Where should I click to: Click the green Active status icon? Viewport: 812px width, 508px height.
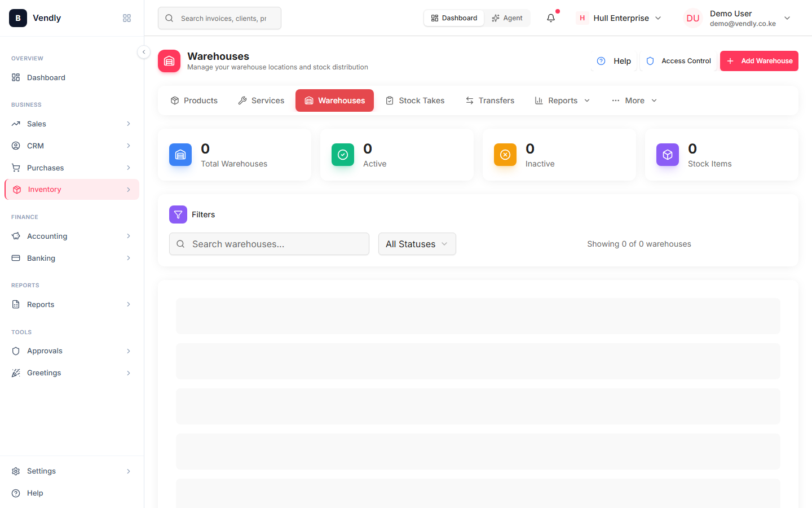pos(343,155)
